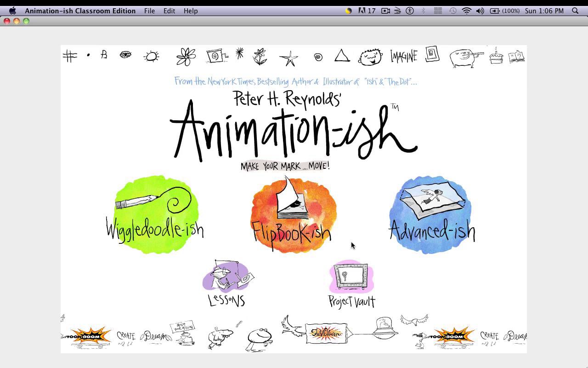Open Spotlight search magnifier

coord(575,11)
